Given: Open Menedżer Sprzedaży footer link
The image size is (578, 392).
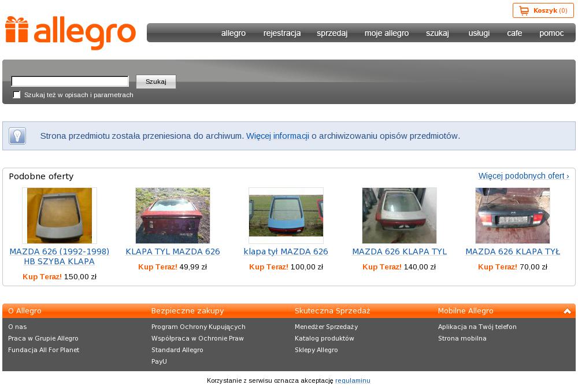Looking at the screenshot, I should click(x=326, y=327).
